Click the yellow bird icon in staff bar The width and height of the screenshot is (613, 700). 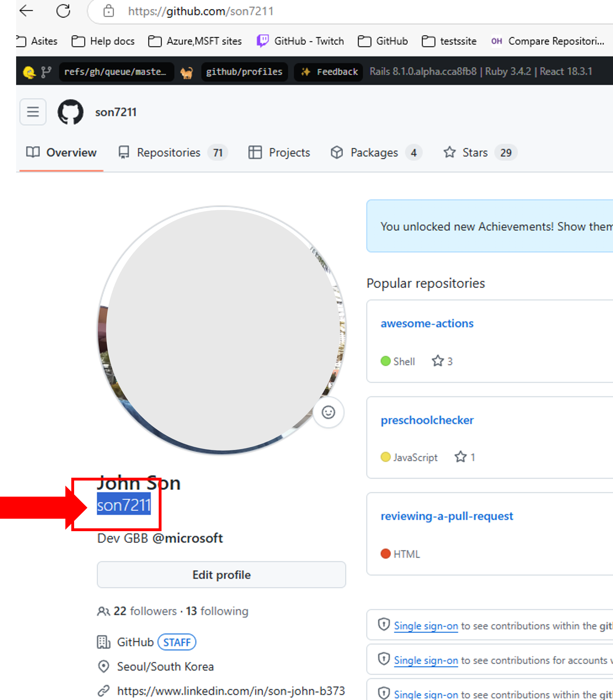pyautogui.click(x=29, y=72)
